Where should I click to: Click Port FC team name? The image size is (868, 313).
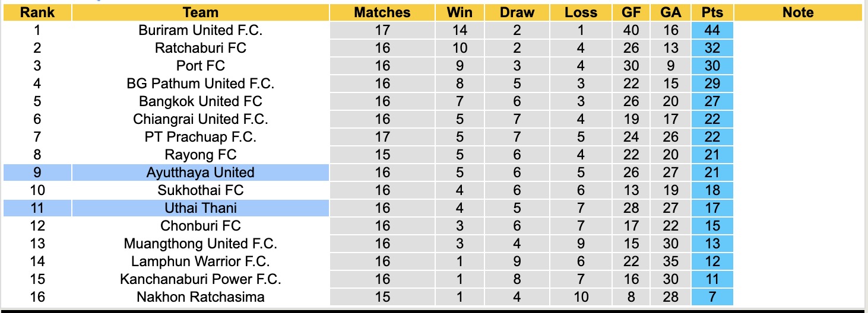point(201,66)
